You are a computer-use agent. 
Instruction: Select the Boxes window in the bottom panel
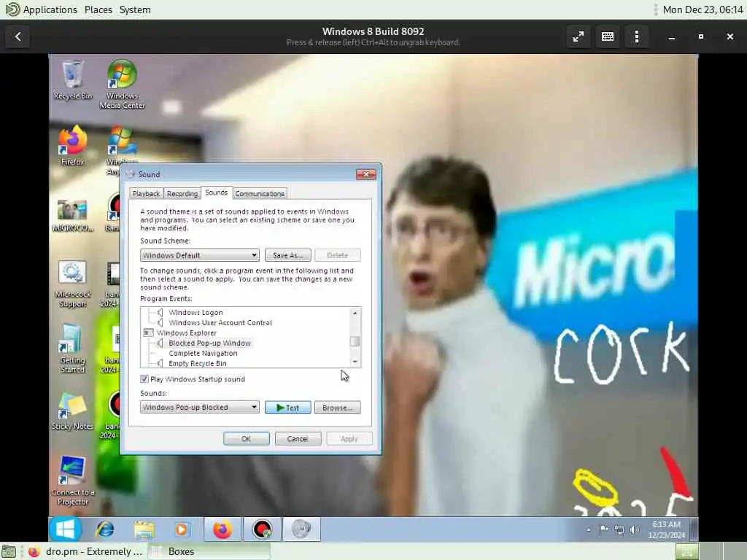[209, 551]
